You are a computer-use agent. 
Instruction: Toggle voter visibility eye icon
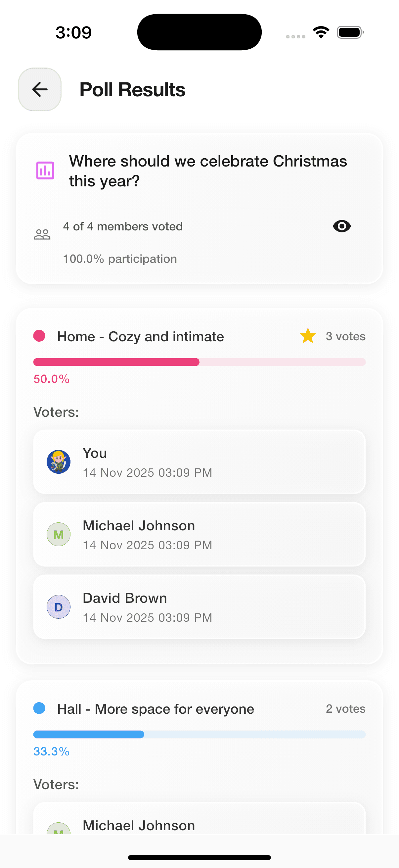pos(342,226)
